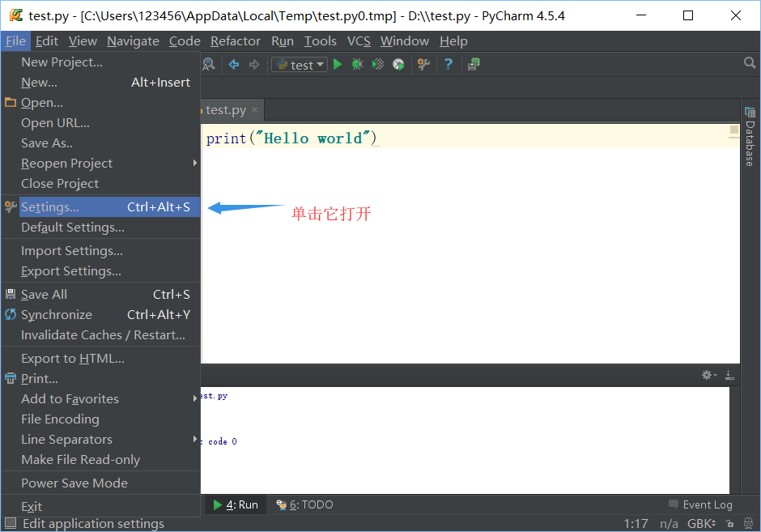Open the 6: TODO tool window tab
The width and height of the screenshot is (761, 532).
[x=304, y=504]
